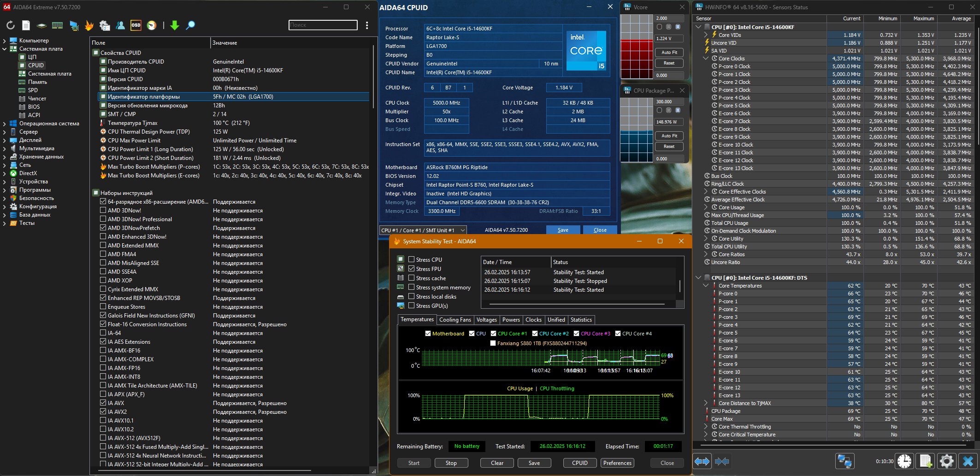Open HWiNFO settings gear icon
Screen dimensions: 980x476
(947, 461)
